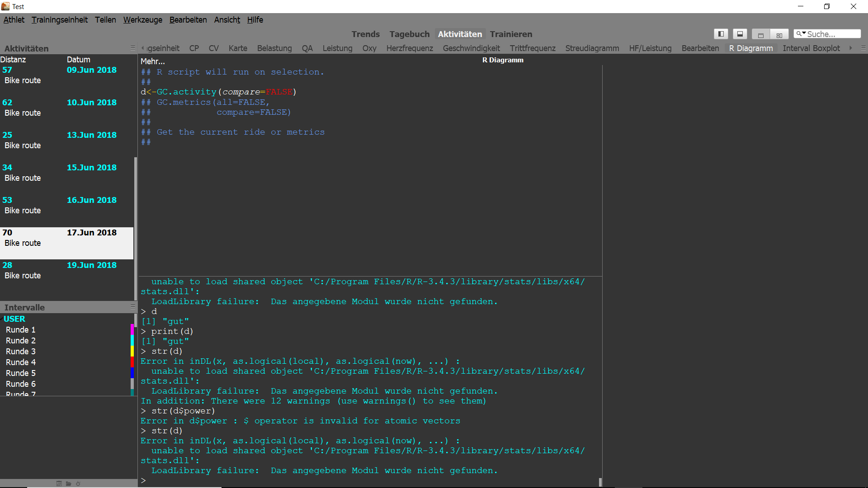
Task: Open the Werkzeuge menu
Action: pyautogui.click(x=143, y=20)
